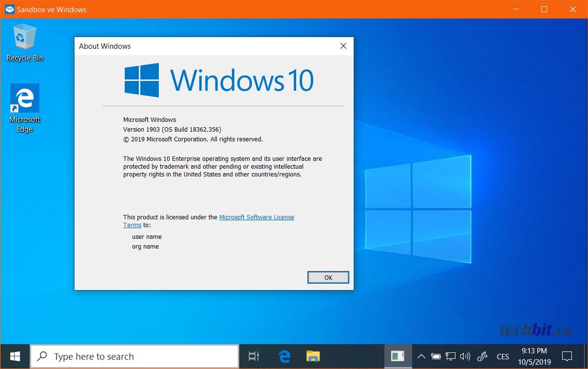
Task: Open the Microsoft Software License Terms link
Action: tap(256, 217)
